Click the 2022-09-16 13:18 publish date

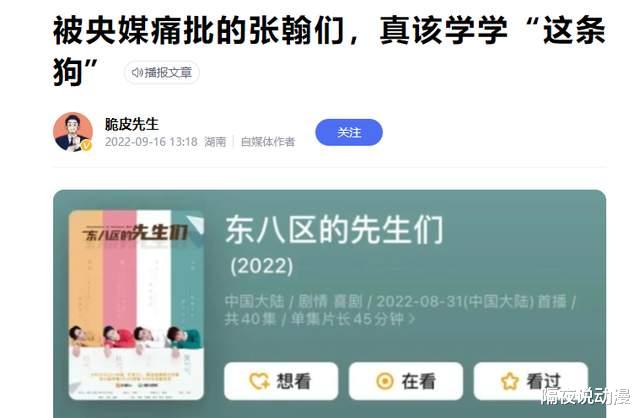click(x=151, y=142)
